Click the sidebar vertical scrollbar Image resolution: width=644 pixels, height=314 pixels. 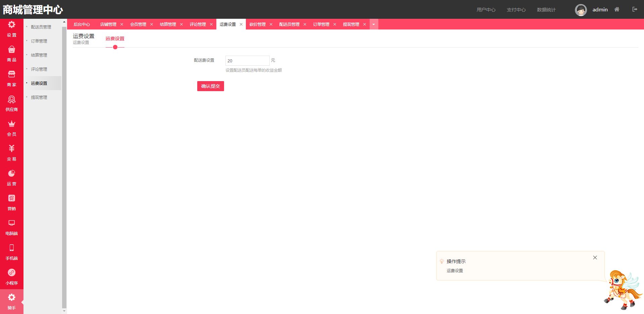pyautogui.click(x=64, y=167)
